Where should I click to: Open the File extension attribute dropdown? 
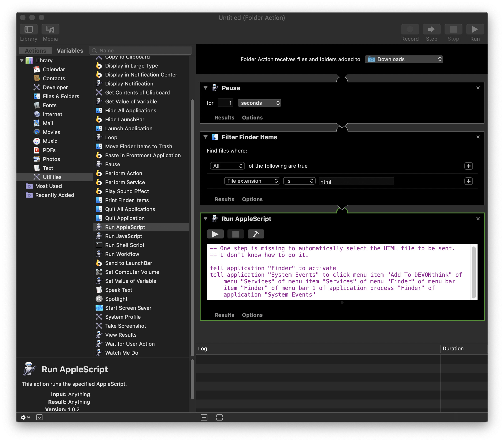(252, 181)
